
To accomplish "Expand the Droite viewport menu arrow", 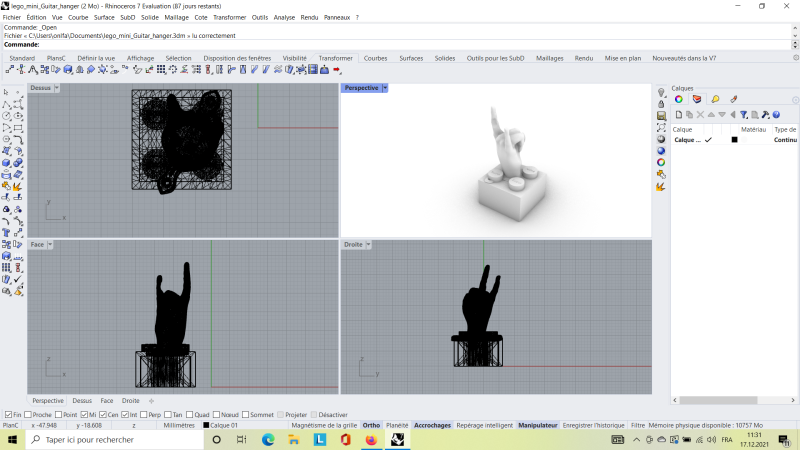I will pyautogui.click(x=369, y=244).
